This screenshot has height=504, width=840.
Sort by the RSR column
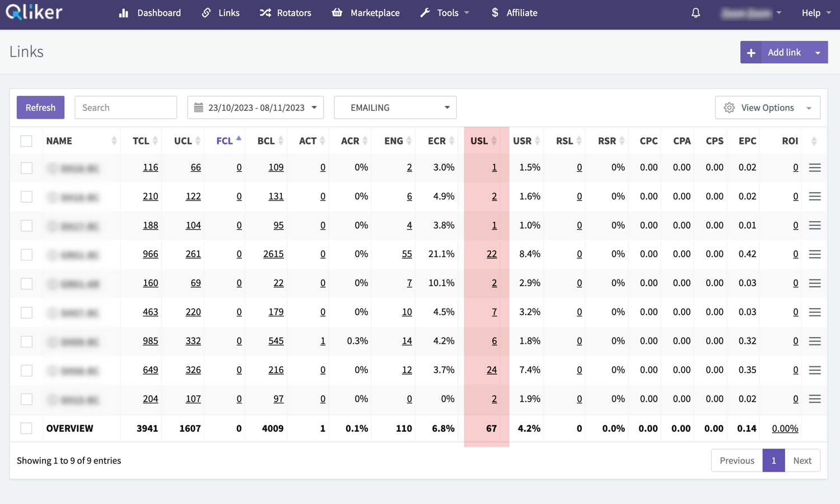point(607,141)
